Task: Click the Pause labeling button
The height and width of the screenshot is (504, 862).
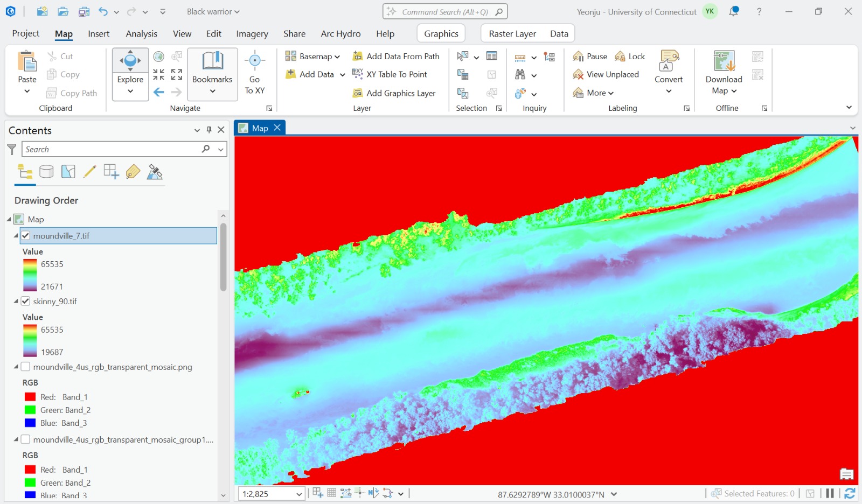Action: click(590, 56)
